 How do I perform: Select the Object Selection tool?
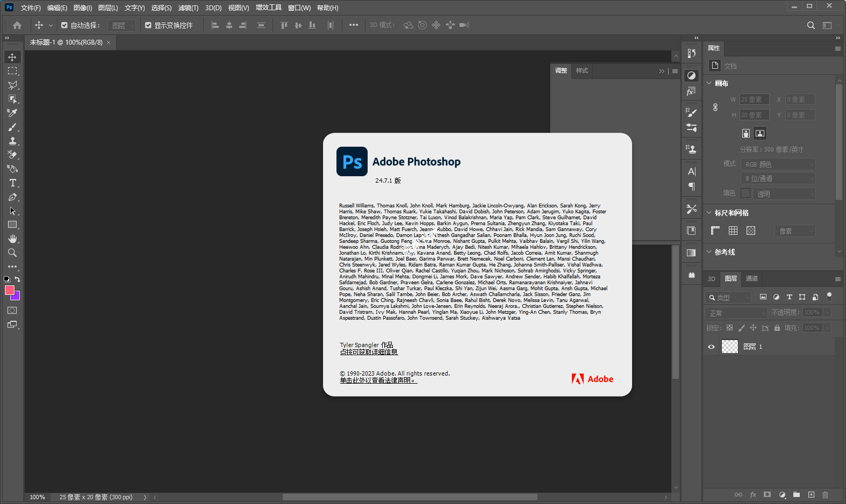[12, 99]
